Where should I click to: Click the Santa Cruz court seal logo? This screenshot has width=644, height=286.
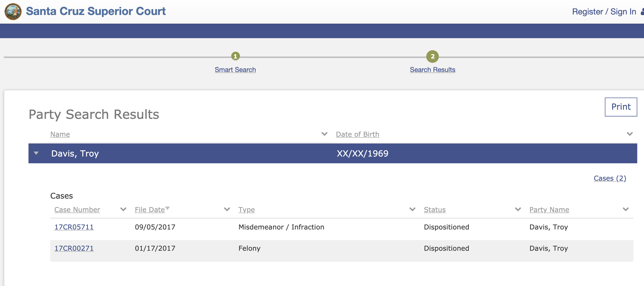(x=13, y=12)
